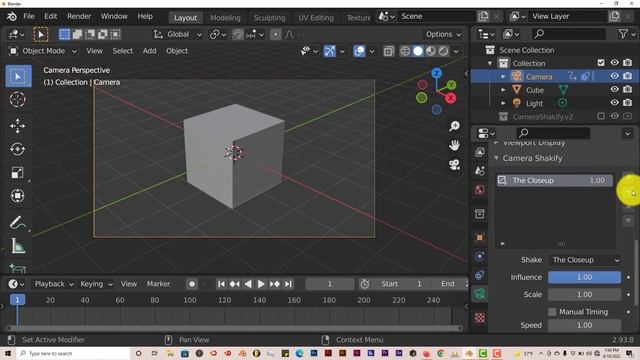This screenshot has width=640, height=360.
Task: Click the Scale value field
Action: [x=584, y=294]
